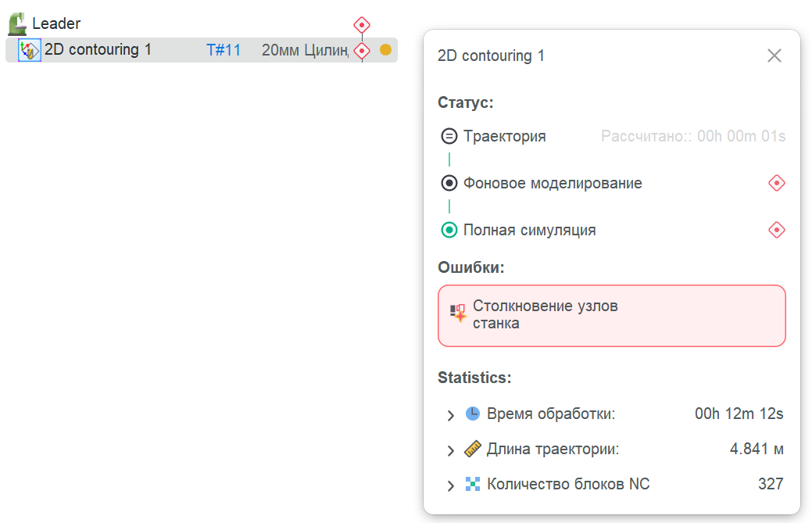This screenshot has width=812, height=523.
Task: Click the Leader machine icon
Action: (x=18, y=24)
